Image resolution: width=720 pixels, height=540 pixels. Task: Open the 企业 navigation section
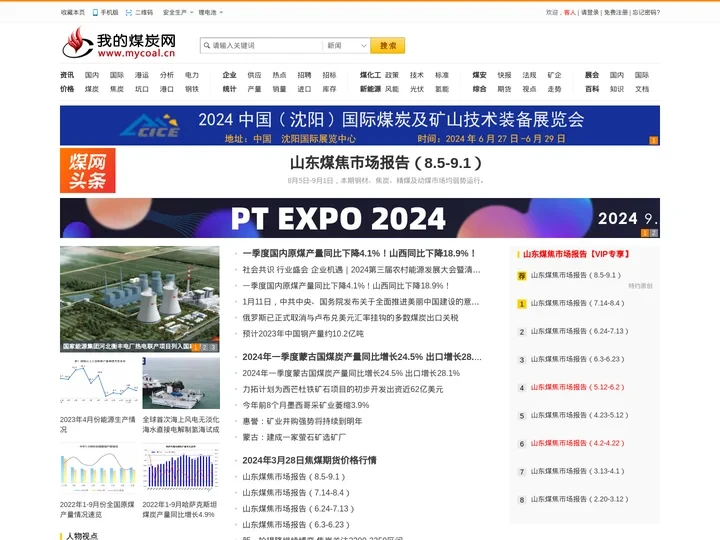click(x=229, y=75)
